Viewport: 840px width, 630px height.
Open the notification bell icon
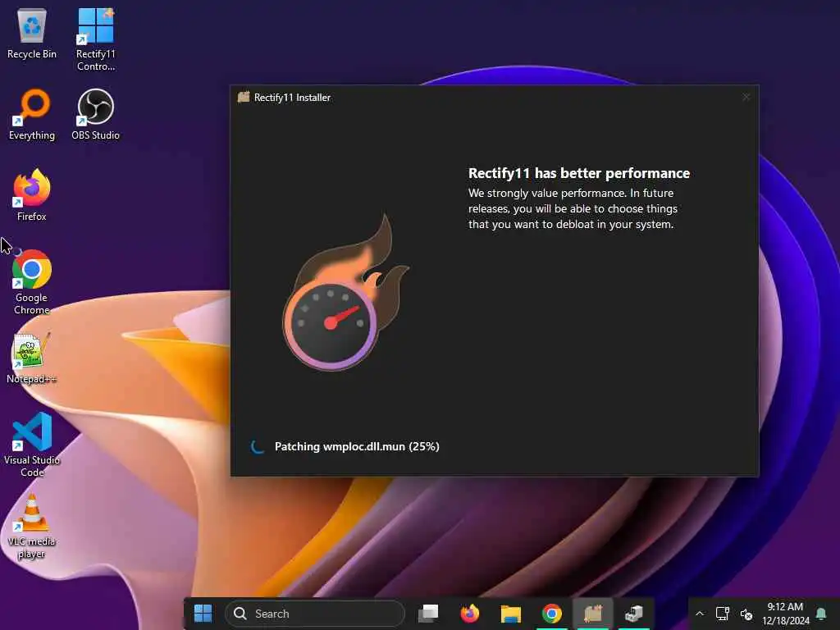[x=821, y=614]
